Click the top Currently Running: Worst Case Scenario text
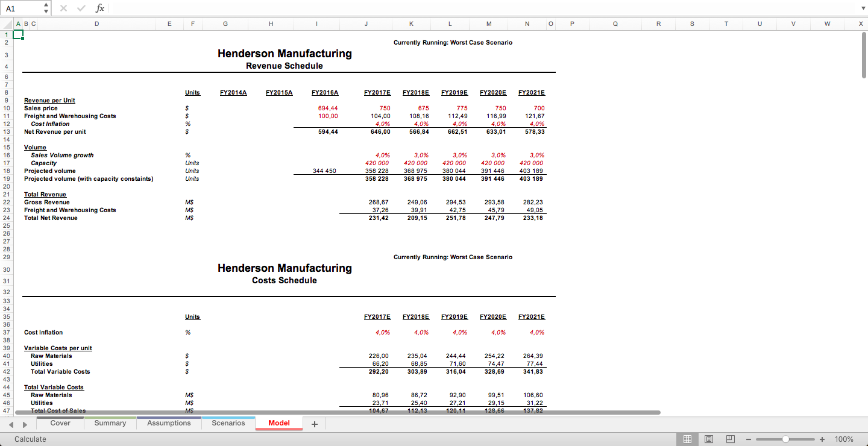 [x=453, y=42]
